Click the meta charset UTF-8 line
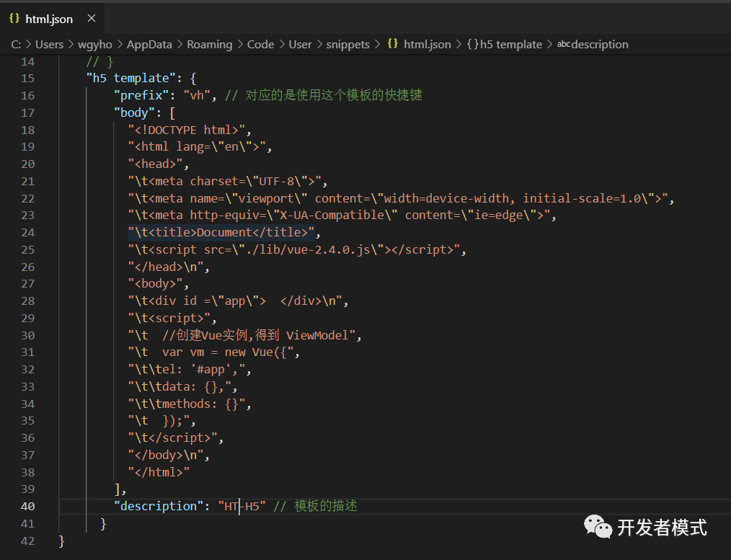The image size is (731, 560). (225, 181)
